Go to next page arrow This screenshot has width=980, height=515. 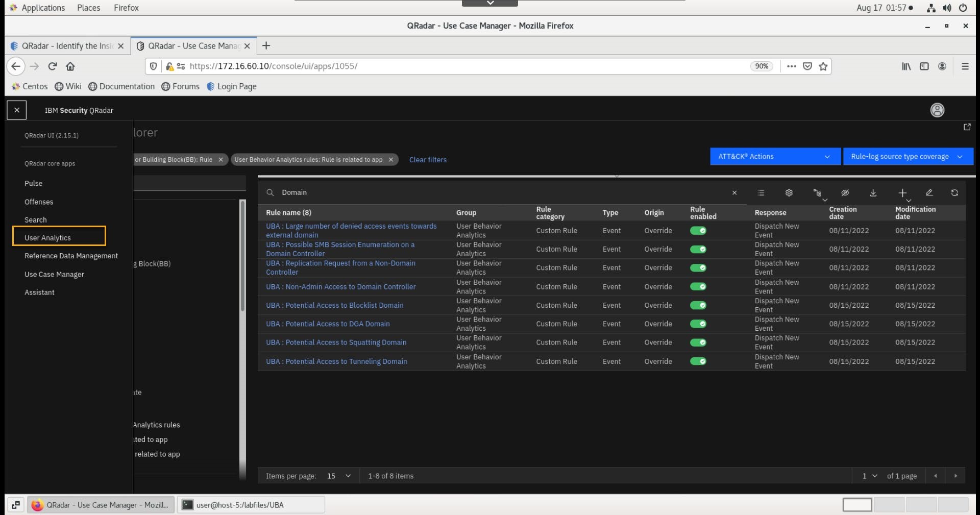click(955, 476)
